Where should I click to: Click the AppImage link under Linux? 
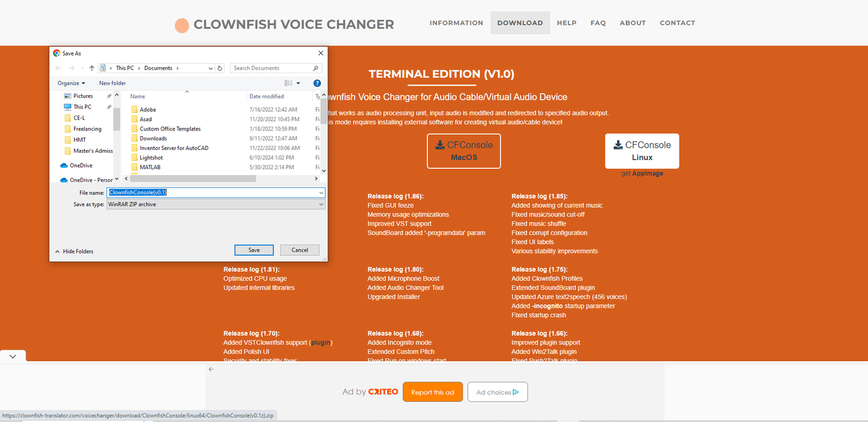(x=648, y=174)
